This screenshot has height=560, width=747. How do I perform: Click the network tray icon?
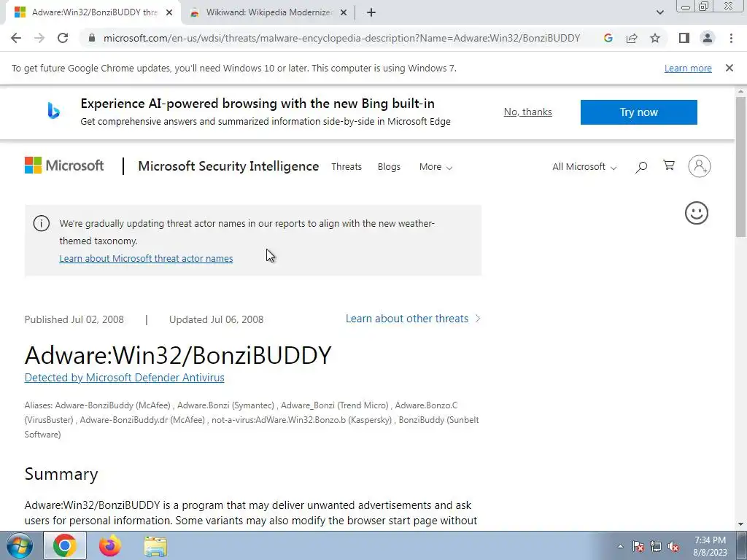point(656,546)
